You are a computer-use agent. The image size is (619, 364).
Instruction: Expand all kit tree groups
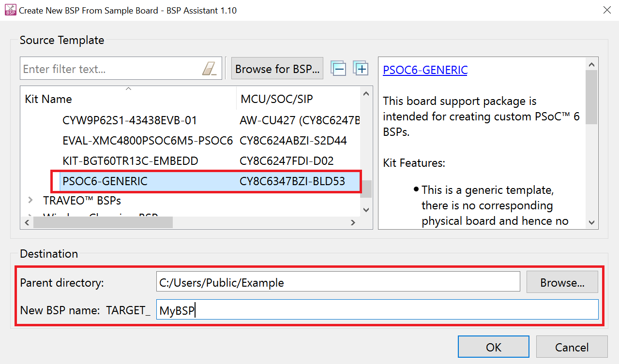coord(361,69)
